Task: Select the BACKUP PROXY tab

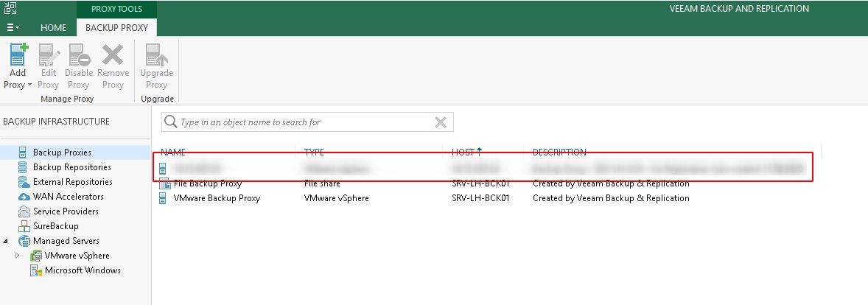Action: pos(117,27)
